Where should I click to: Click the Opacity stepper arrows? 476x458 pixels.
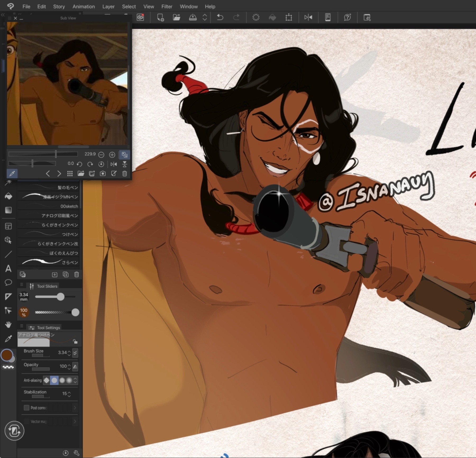[69, 367]
